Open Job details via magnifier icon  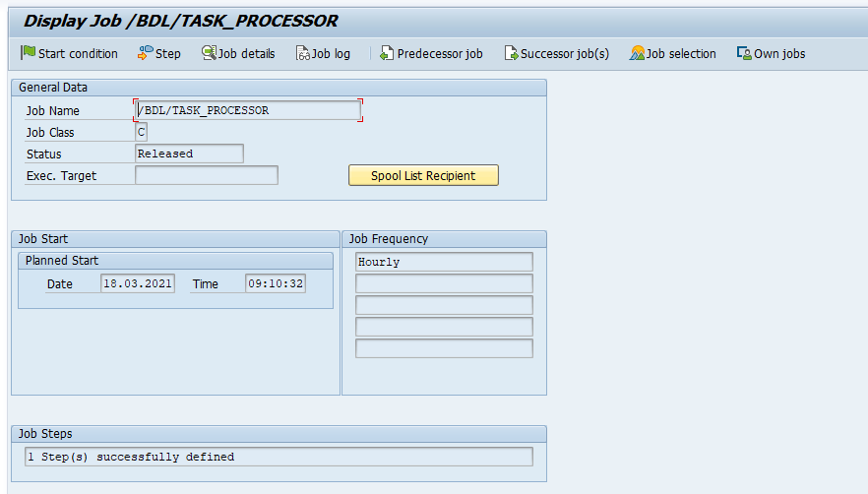(x=209, y=53)
